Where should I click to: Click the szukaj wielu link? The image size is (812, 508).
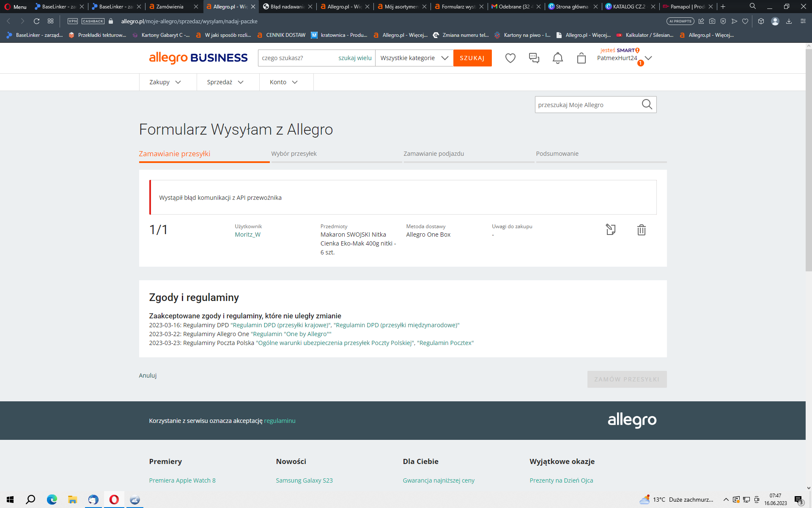point(355,58)
